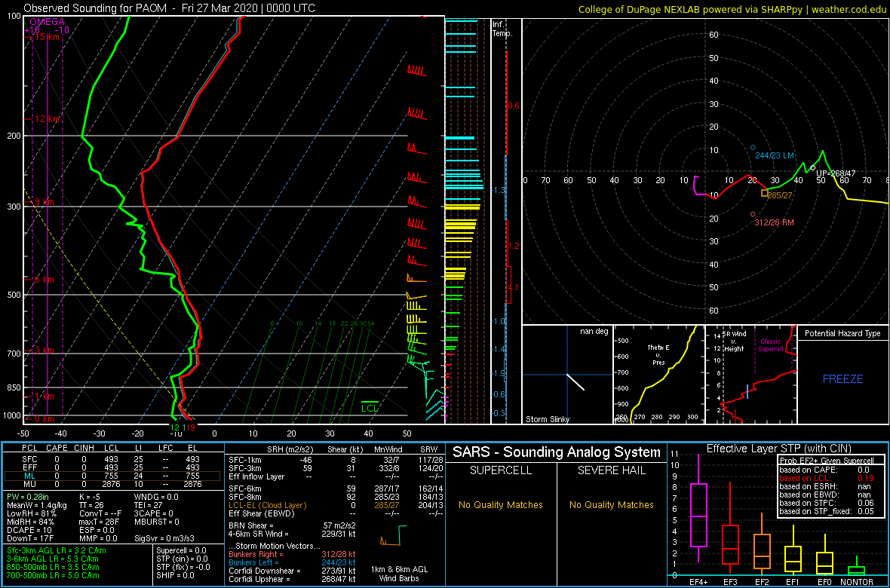Click the Classic Supercell label

point(769,346)
